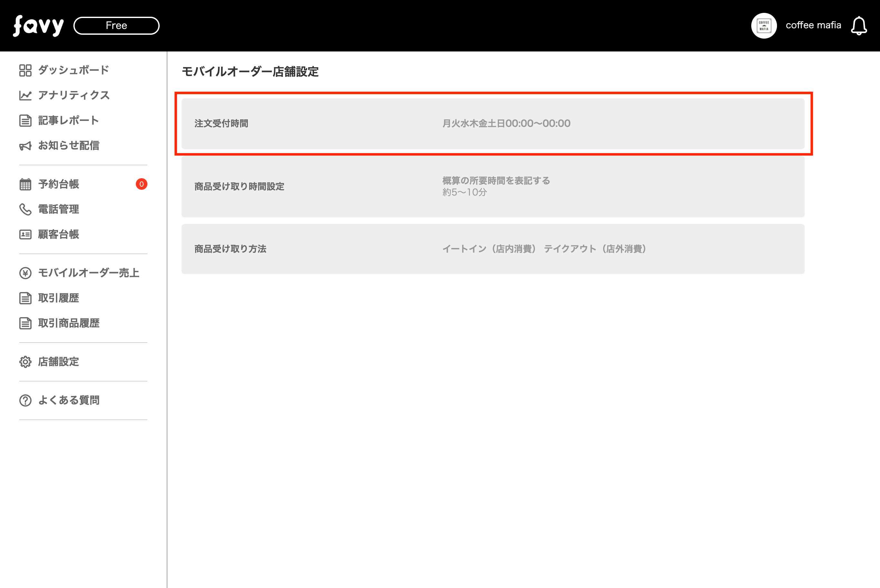Screen dimensions: 880x588
Task: Click the favy logo
Action: click(x=38, y=26)
